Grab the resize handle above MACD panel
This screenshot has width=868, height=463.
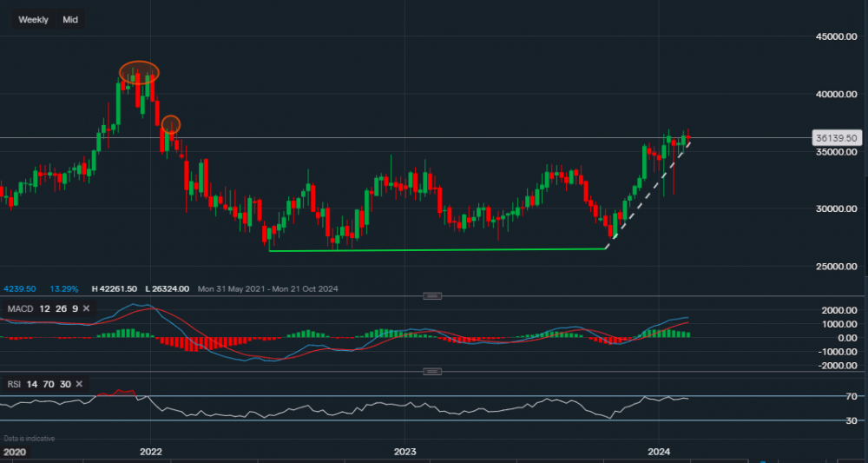(x=431, y=296)
